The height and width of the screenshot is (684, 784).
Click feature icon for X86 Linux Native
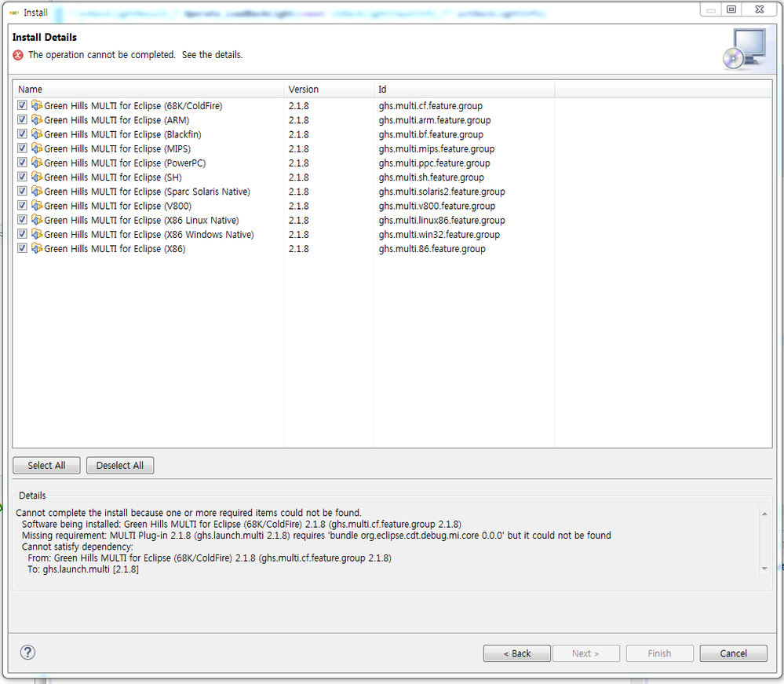[x=37, y=220]
